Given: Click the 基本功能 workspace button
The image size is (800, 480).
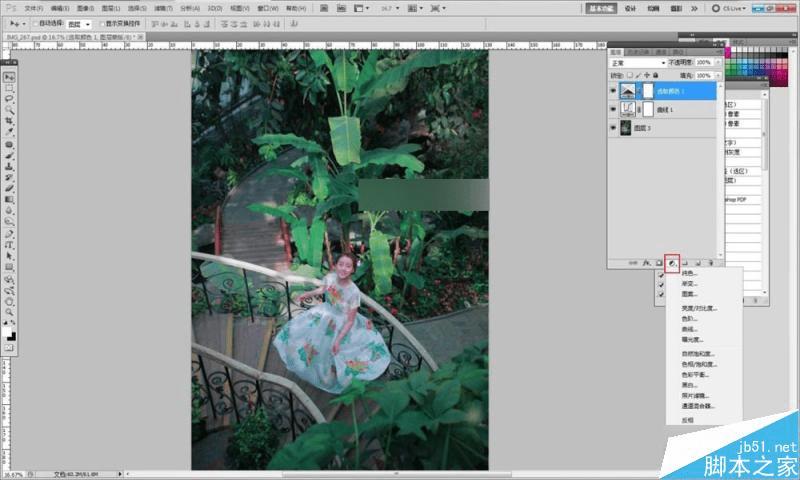Looking at the screenshot, I should pyautogui.click(x=601, y=7).
